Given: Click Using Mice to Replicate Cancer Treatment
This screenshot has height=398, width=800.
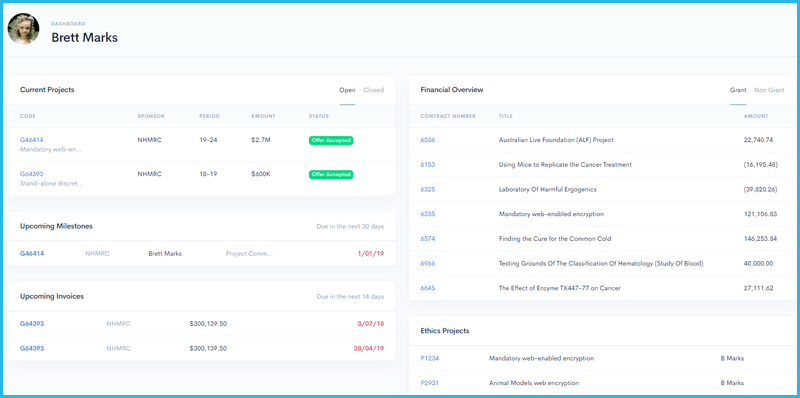Looking at the screenshot, I should 565,165.
